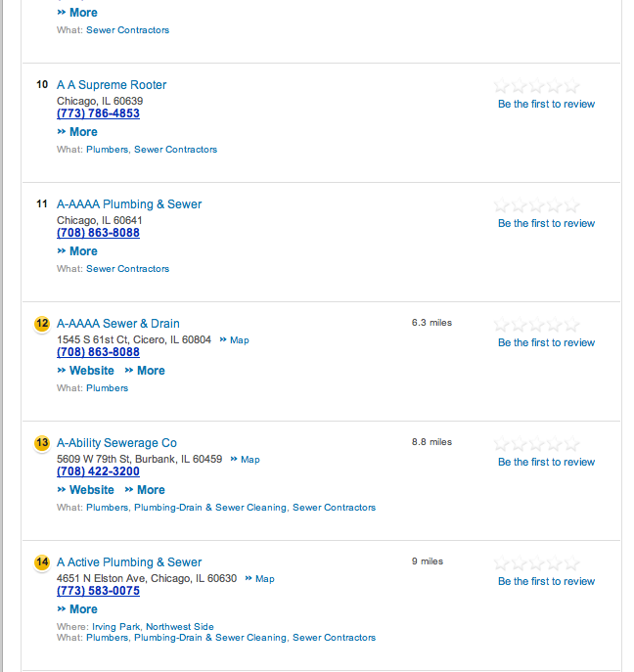Click star rating for A Active Plumbing & Sewer
This screenshot has width=634, height=672.
[537, 564]
